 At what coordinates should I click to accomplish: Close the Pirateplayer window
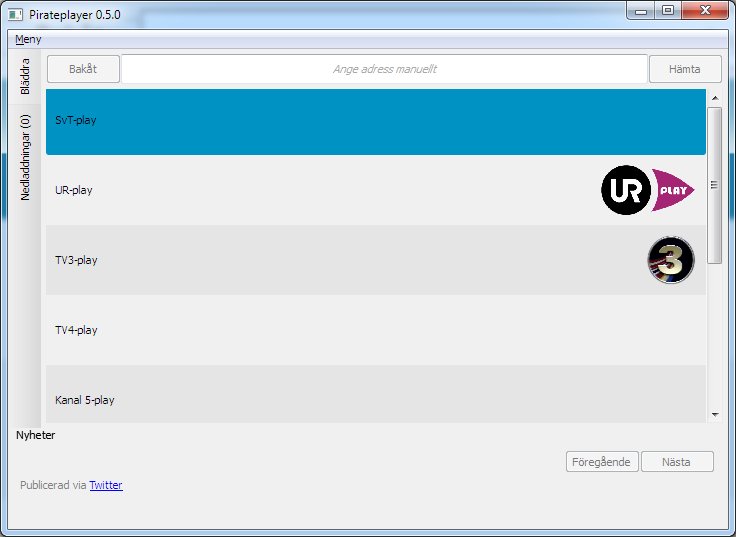pos(705,10)
